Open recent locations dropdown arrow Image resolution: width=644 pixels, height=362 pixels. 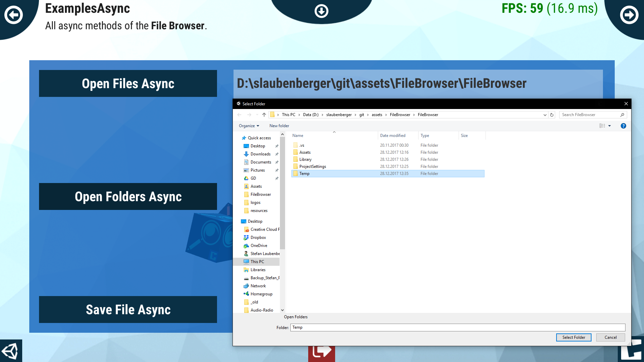(257, 115)
